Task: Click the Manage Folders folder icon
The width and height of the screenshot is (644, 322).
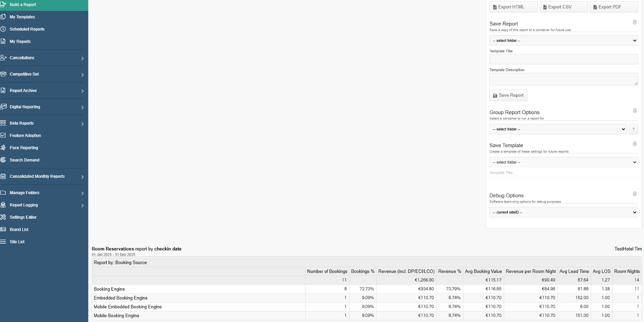Action: click(x=3, y=193)
